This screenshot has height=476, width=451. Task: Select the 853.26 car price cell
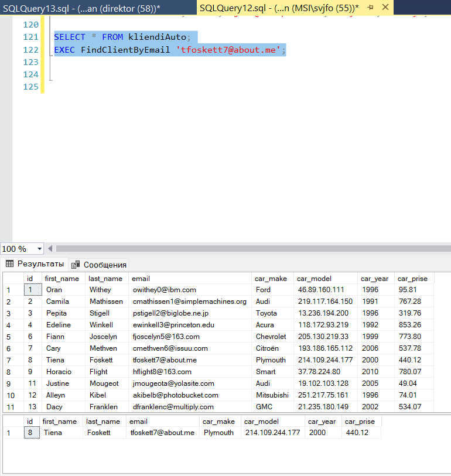(x=414, y=325)
